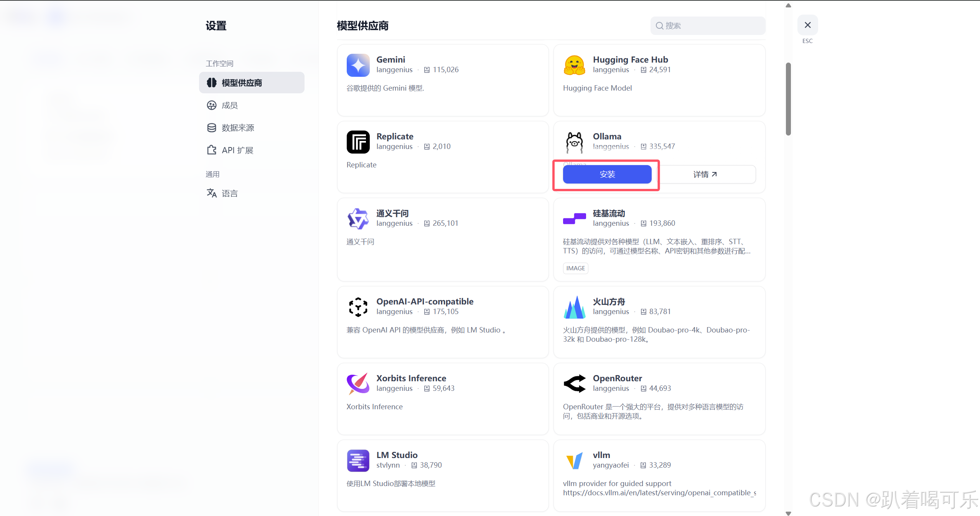Click the OpenAI-API-compatible logo icon

click(358, 307)
